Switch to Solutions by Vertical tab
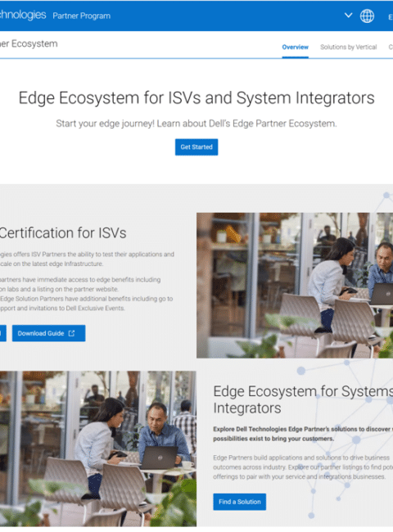This screenshot has width=393, height=532. [x=349, y=47]
